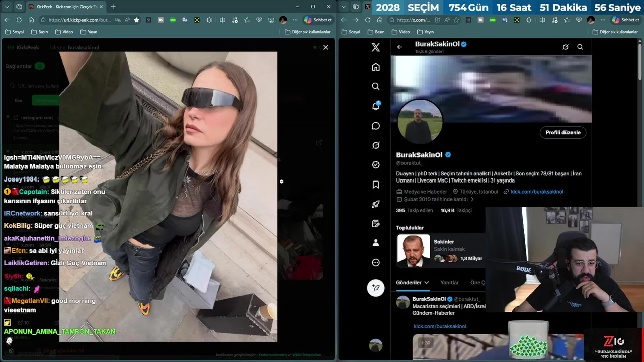Open Settings and more menu left browser

click(295, 20)
